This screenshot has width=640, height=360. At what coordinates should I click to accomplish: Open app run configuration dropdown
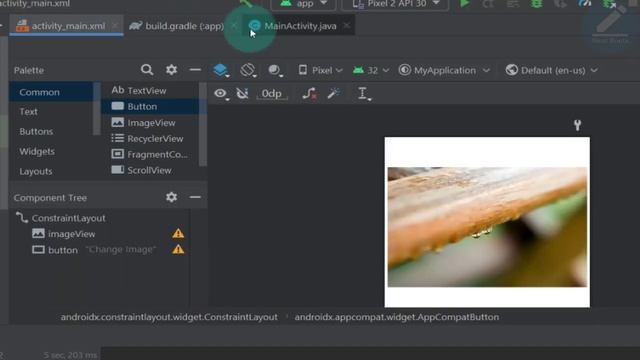(303, 4)
